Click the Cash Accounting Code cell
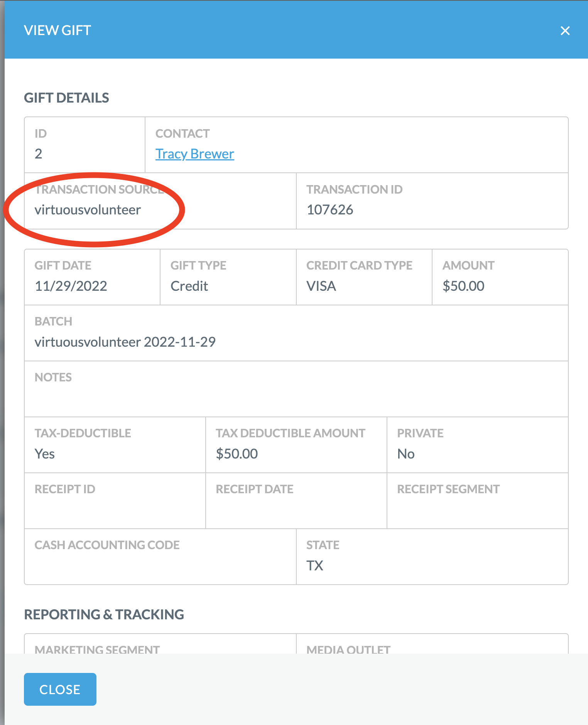The image size is (588, 725). 160,557
